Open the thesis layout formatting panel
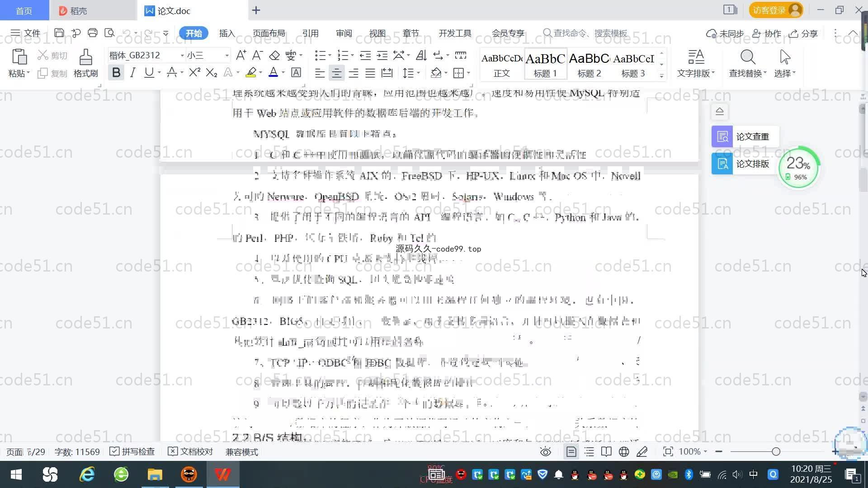Image resolution: width=868 pixels, height=488 pixels. (745, 164)
